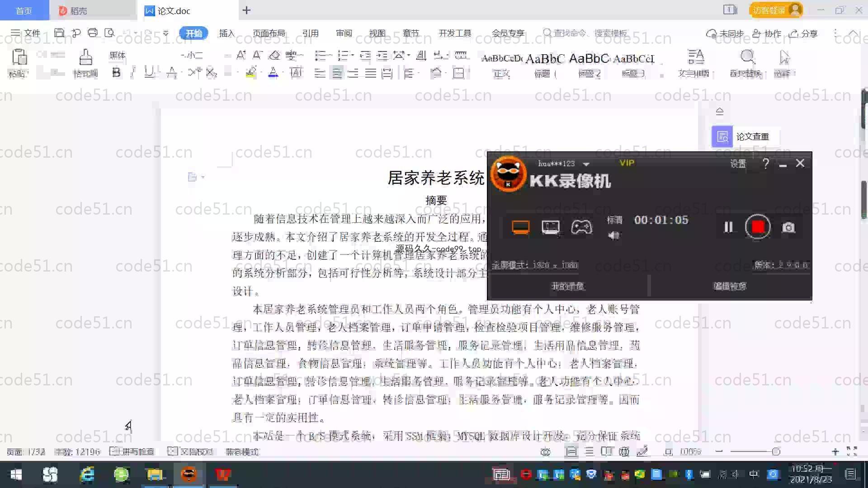Image resolution: width=868 pixels, height=488 pixels.
Task: Open quick access toolbar dropdown arrow
Action: coord(165,33)
